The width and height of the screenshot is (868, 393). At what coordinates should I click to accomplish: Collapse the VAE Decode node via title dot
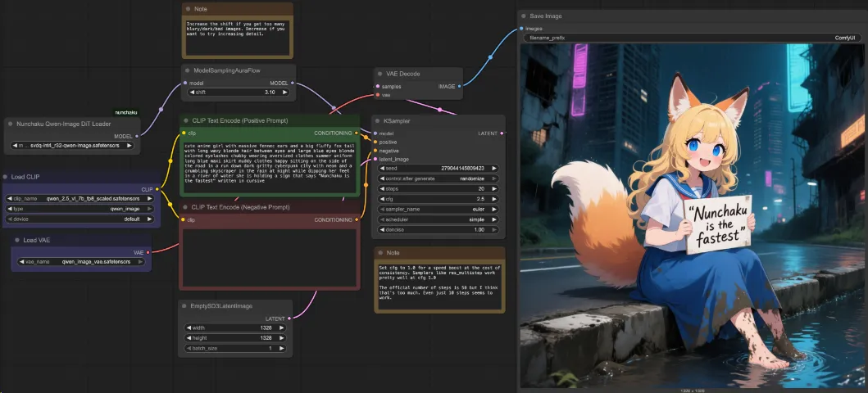point(379,74)
